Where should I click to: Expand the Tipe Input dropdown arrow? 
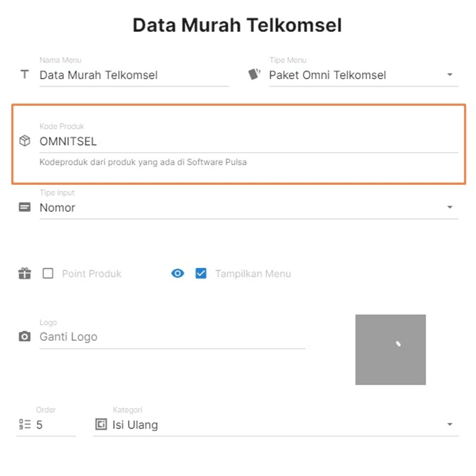449,207
